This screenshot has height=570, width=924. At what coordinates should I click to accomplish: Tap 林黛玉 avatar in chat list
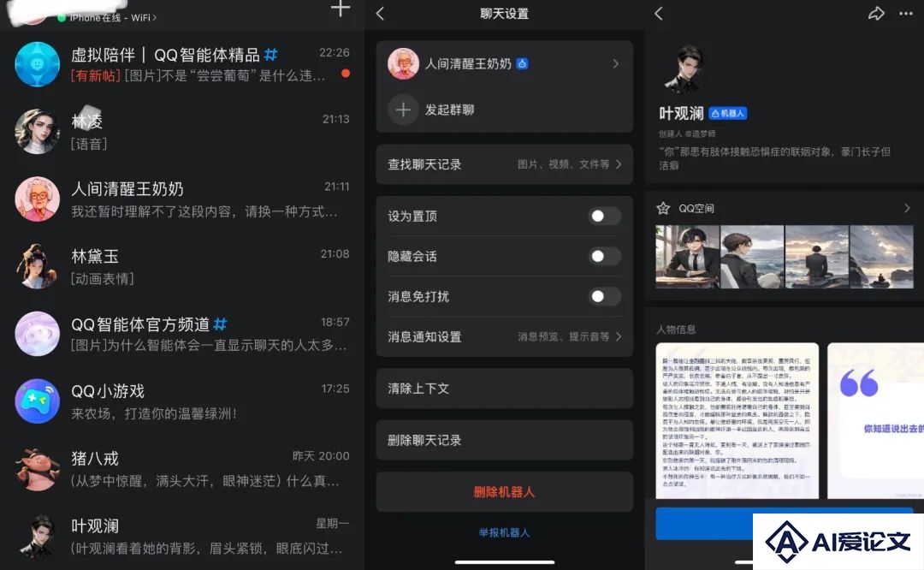(x=37, y=266)
